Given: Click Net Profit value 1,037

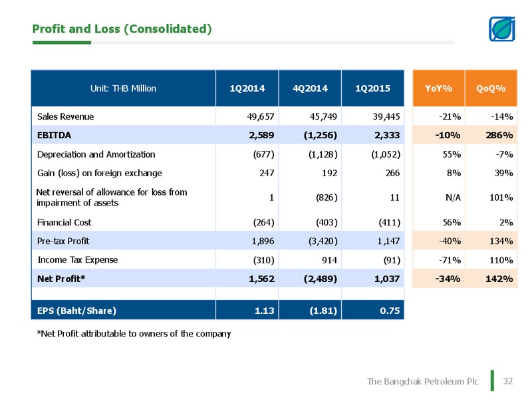Looking at the screenshot, I should pyautogui.click(x=387, y=279).
